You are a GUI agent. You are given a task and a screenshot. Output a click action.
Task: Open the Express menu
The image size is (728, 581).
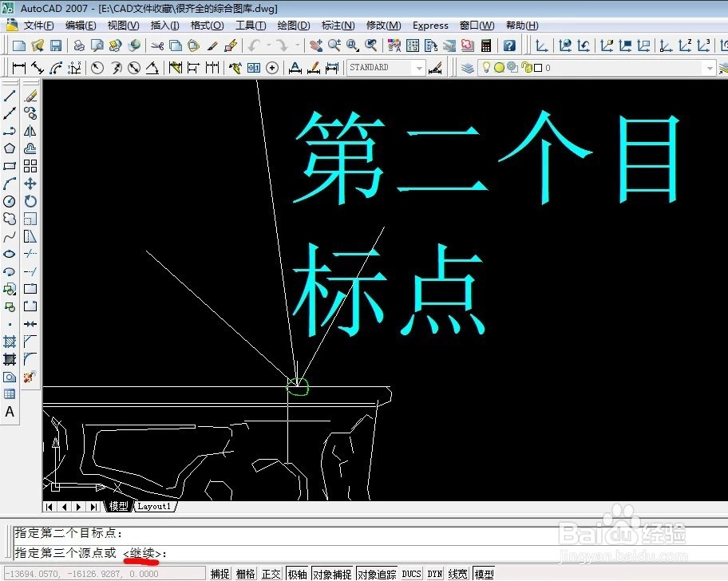(430, 26)
